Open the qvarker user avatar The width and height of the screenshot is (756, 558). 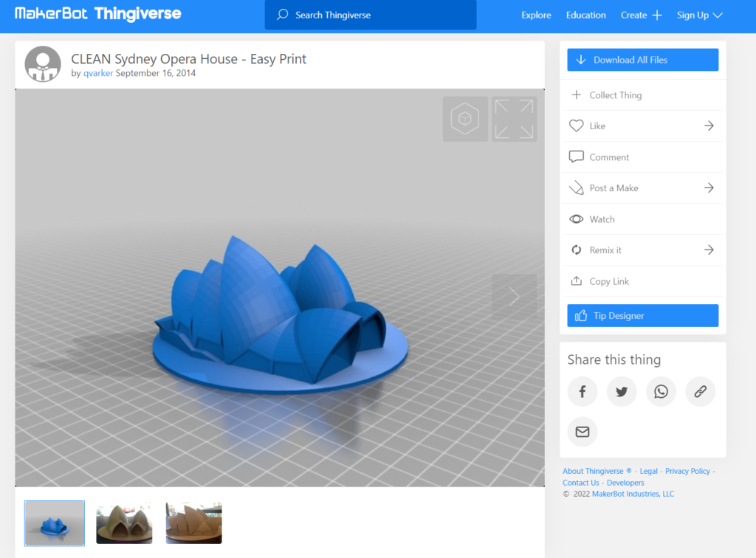[x=43, y=65]
